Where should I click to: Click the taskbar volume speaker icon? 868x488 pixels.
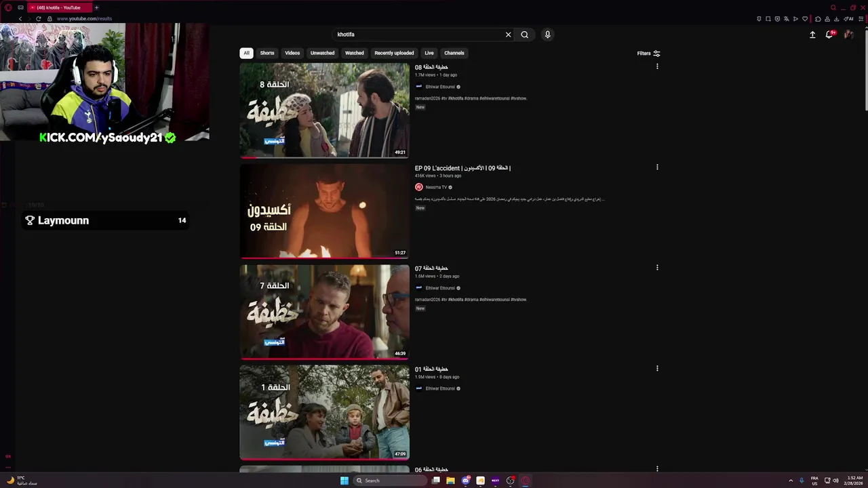click(x=835, y=481)
